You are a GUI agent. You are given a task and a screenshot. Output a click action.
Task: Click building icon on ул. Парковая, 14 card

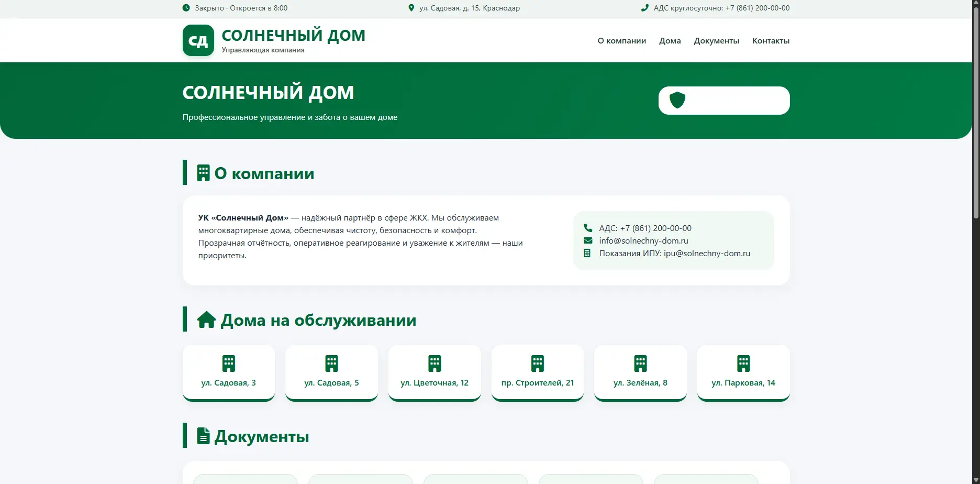click(743, 364)
